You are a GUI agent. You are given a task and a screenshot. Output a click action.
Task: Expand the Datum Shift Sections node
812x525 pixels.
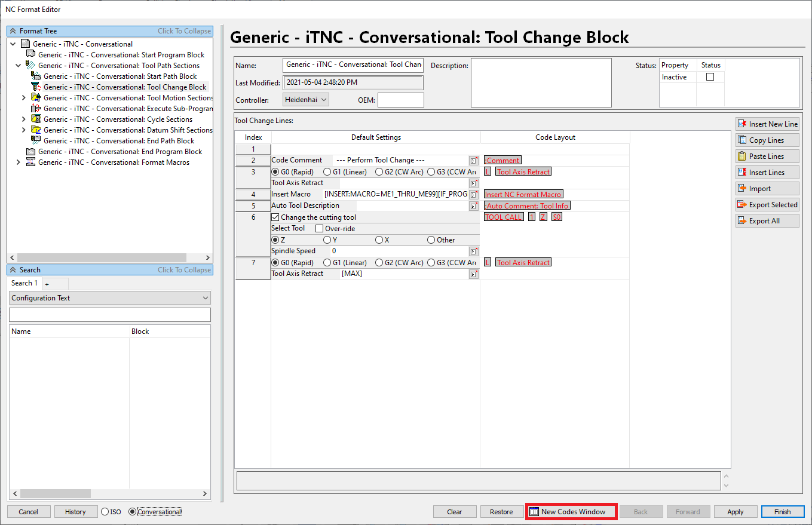[24, 130]
